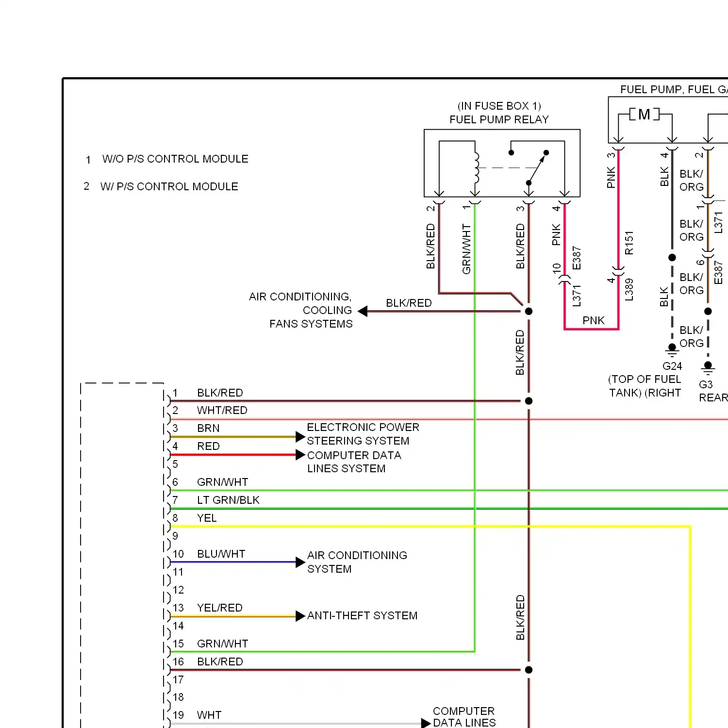Click the arrowhead on the YEL/RED wire
The image size is (728, 728).
pyautogui.click(x=300, y=616)
